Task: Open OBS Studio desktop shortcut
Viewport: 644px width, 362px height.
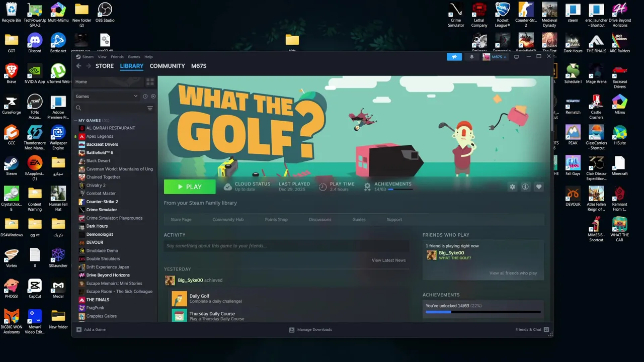Action: click(105, 13)
